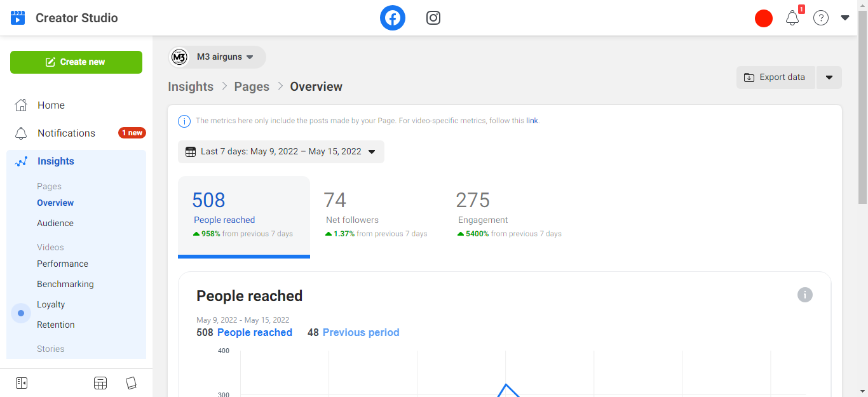Open the Pages Overview sidebar item
Viewport: 868px width, 397px height.
coord(55,203)
